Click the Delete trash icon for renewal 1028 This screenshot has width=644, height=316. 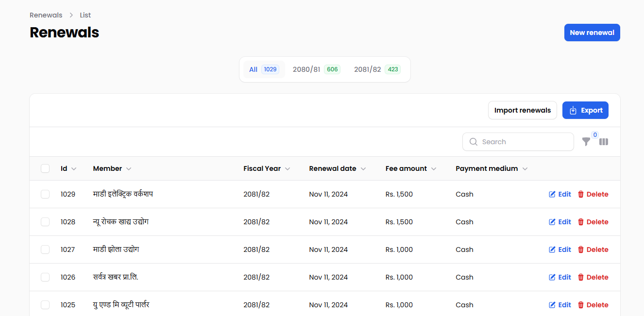(x=581, y=222)
